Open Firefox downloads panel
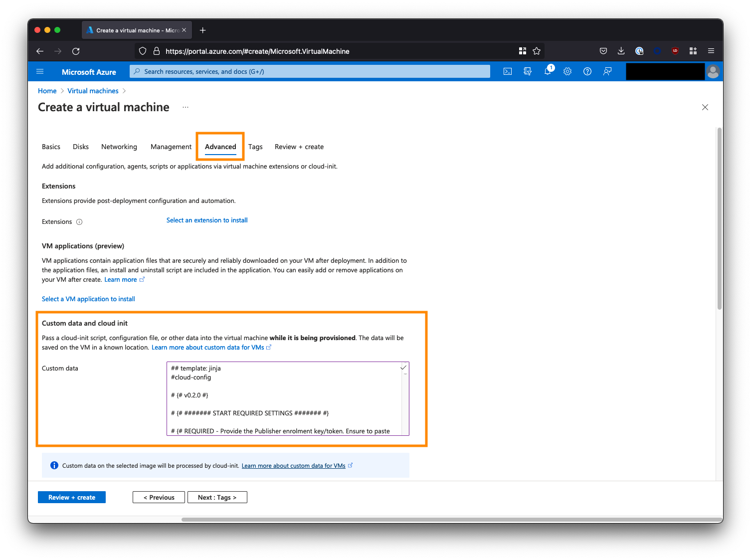The image size is (751, 560). (x=621, y=51)
